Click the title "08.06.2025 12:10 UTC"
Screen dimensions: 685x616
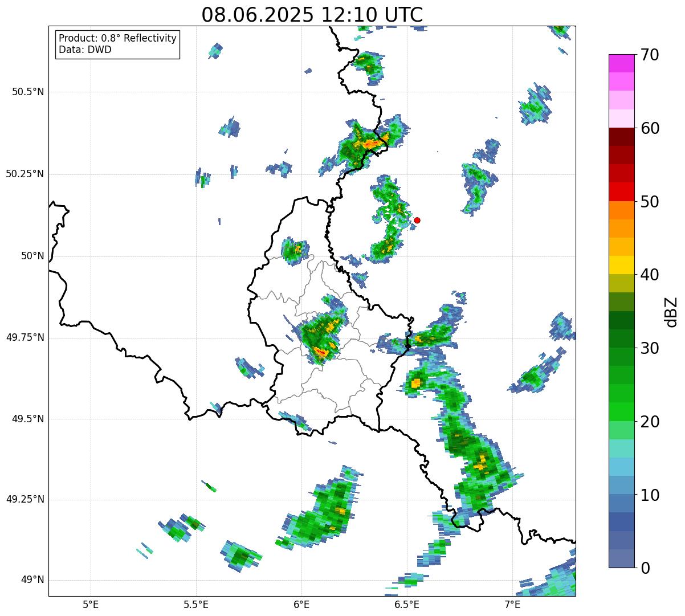[312, 15]
